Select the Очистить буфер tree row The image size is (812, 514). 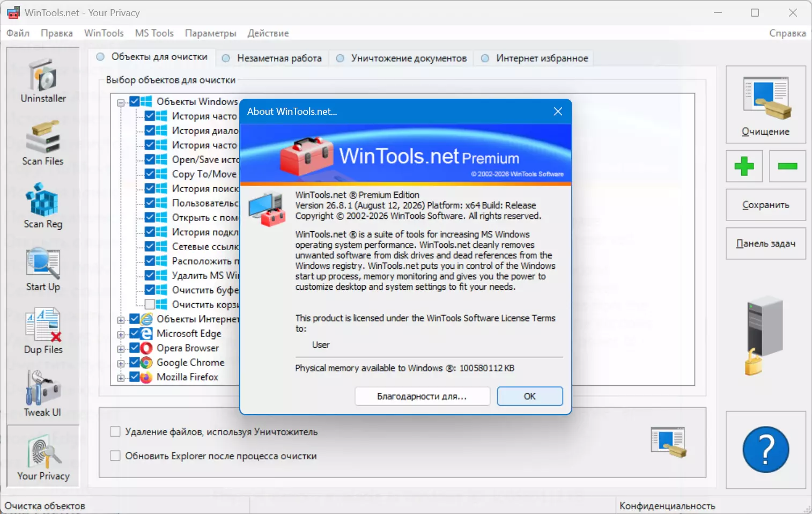click(205, 290)
